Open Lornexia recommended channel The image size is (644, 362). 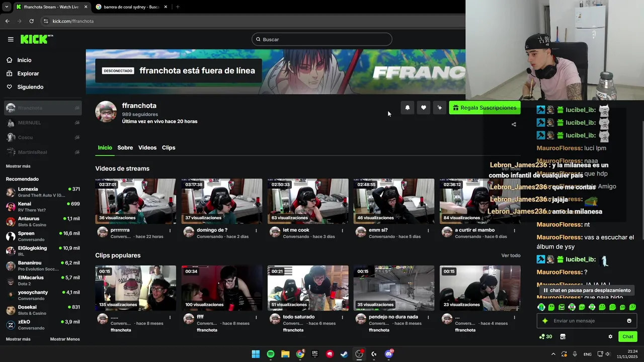pyautogui.click(x=43, y=192)
